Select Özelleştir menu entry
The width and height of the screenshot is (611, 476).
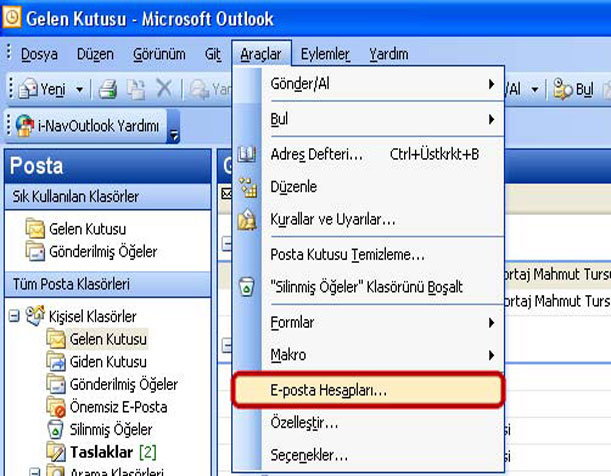click(x=382, y=423)
